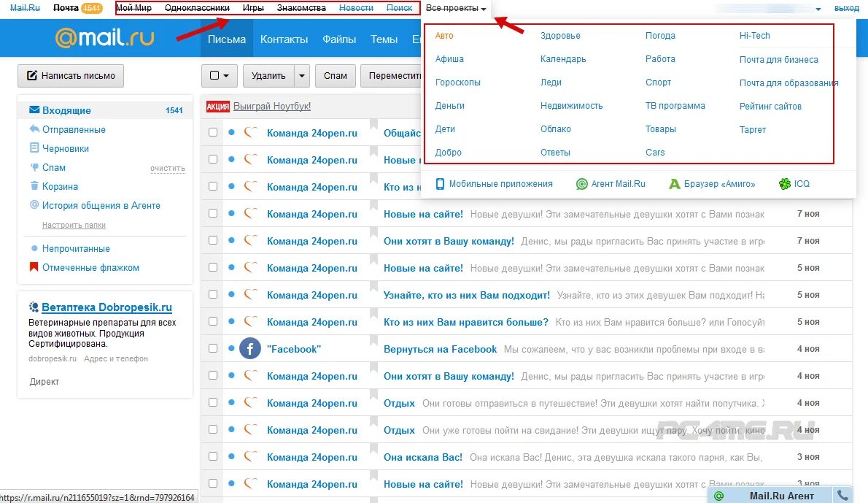Open the Вернуться на Facebook email subject
The height and width of the screenshot is (503, 868).
(440, 349)
